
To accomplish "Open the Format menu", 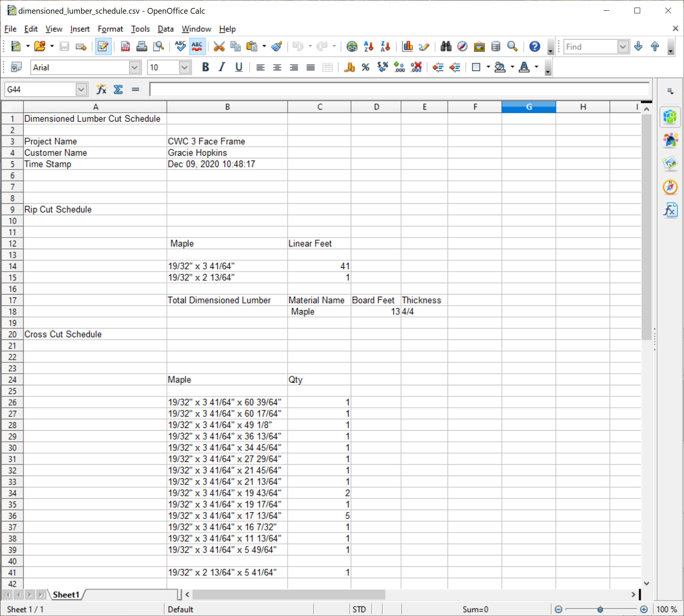I will pos(110,29).
